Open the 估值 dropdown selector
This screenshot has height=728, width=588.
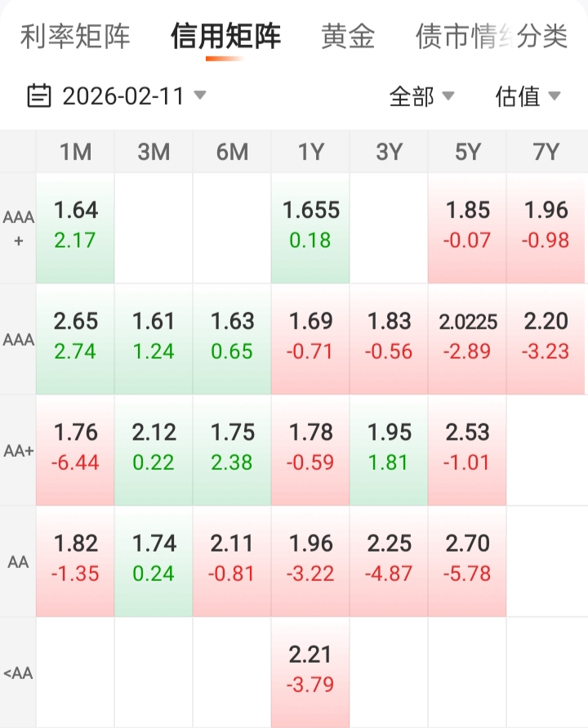pyautogui.click(x=528, y=96)
